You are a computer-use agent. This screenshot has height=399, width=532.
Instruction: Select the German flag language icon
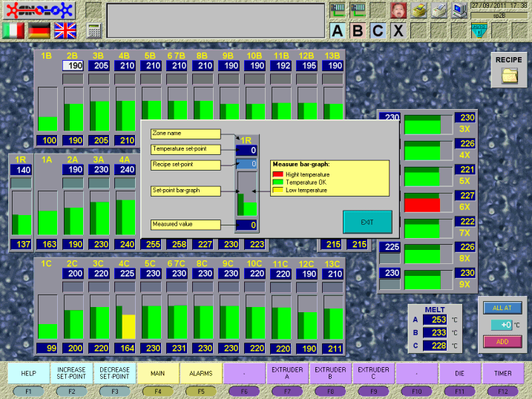point(39,30)
